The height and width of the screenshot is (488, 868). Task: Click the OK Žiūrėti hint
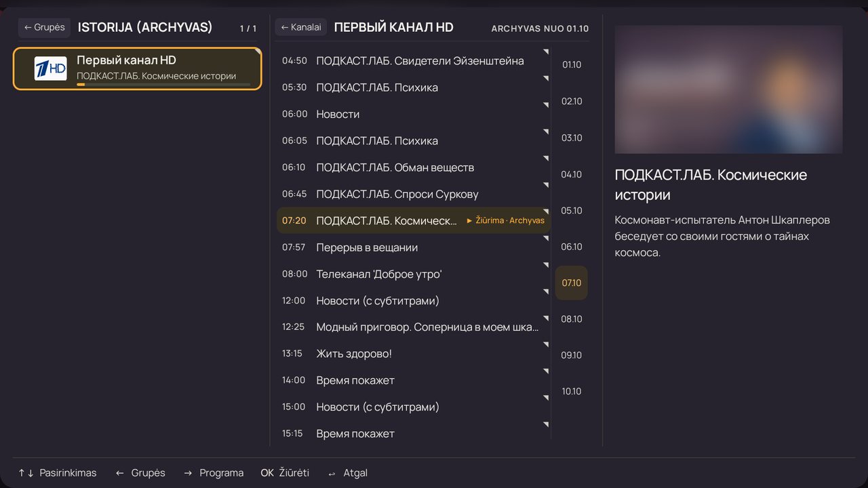pos(285,473)
